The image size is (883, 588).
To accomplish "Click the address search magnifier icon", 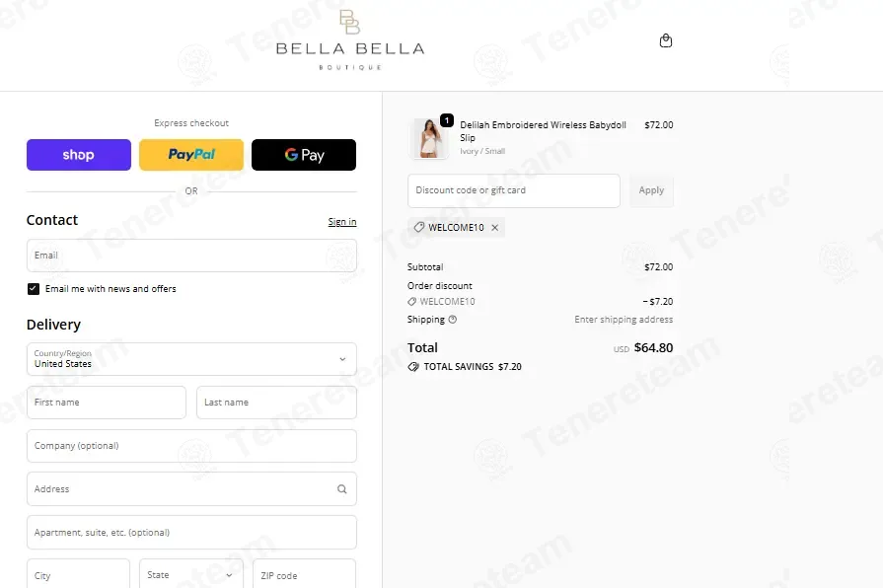I will [341, 489].
